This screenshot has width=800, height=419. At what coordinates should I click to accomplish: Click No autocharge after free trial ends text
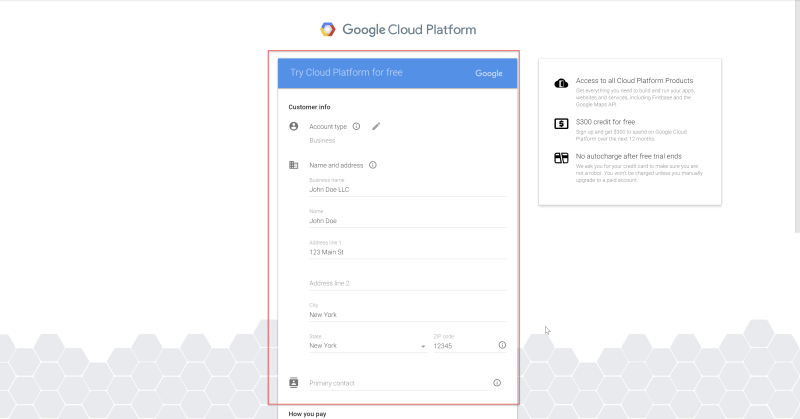(x=629, y=156)
